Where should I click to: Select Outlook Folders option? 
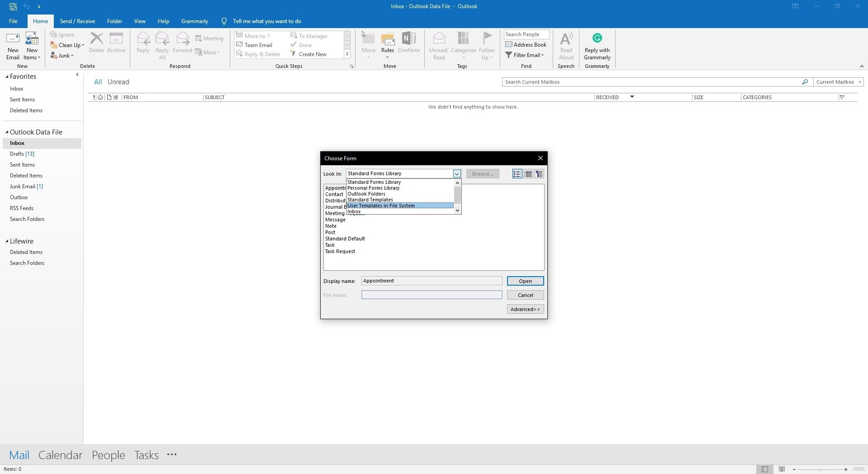400,194
